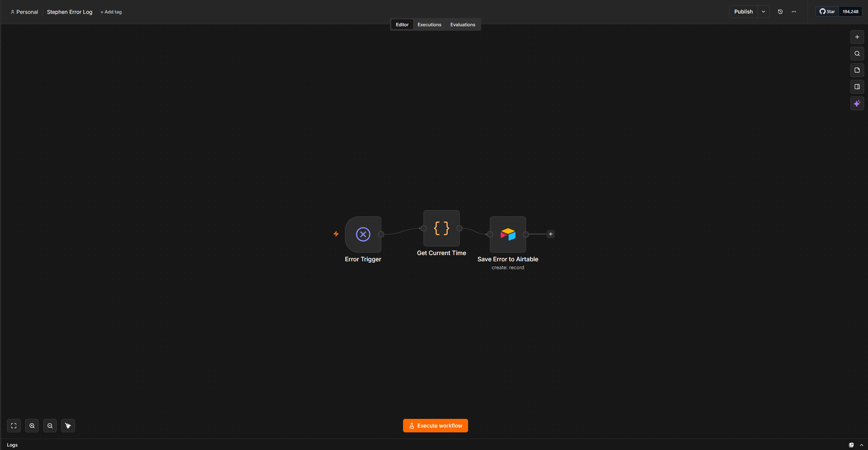Click the Get Current Time output connector
This screenshot has width=868, height=450.
point(459,228)
